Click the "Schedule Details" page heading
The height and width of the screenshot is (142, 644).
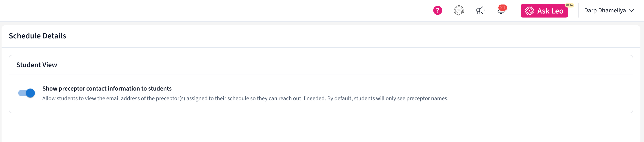click(38, 36)
